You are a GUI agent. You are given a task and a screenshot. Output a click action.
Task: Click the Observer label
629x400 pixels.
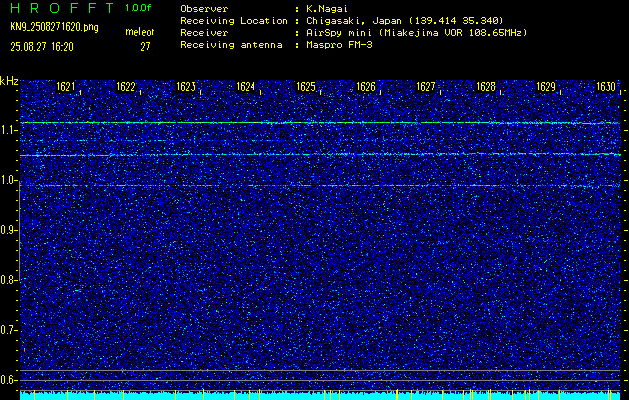point(204,8)
